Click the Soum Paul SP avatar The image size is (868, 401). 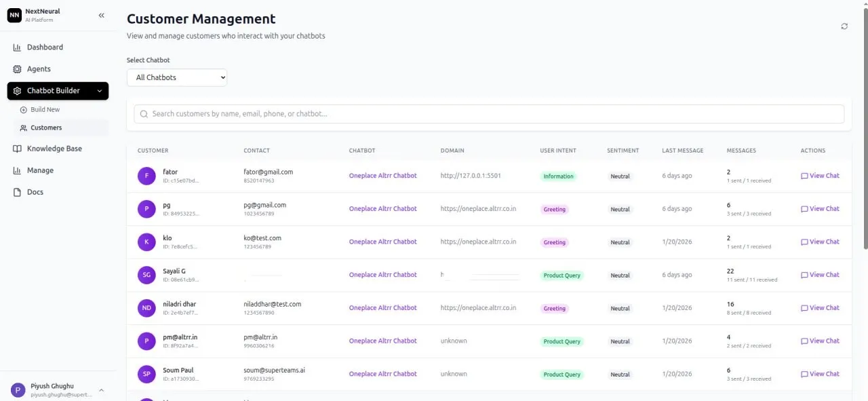click(146, 375)
